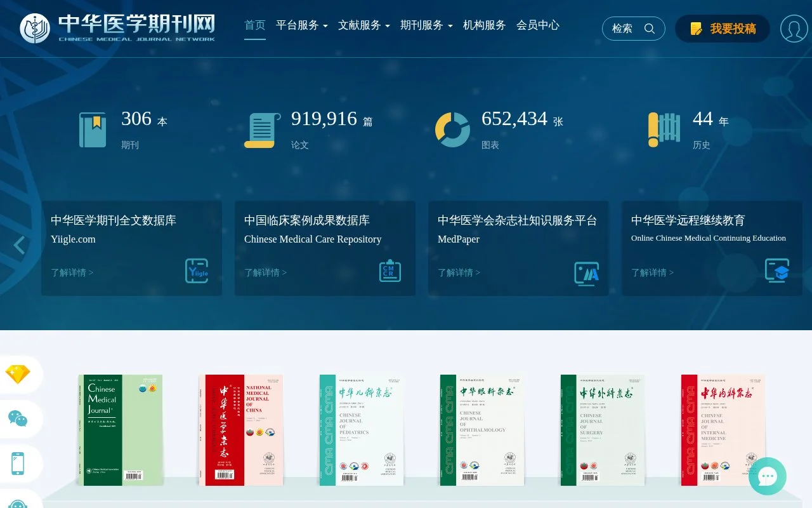Open the 中华医学期刊全文数据库 card title

coord(114,220)
